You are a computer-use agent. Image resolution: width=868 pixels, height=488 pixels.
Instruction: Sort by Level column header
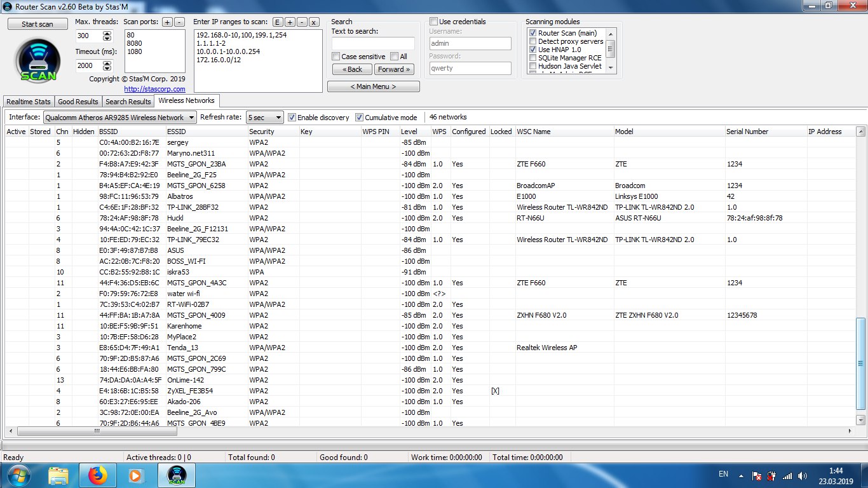[x=414, y=132]
